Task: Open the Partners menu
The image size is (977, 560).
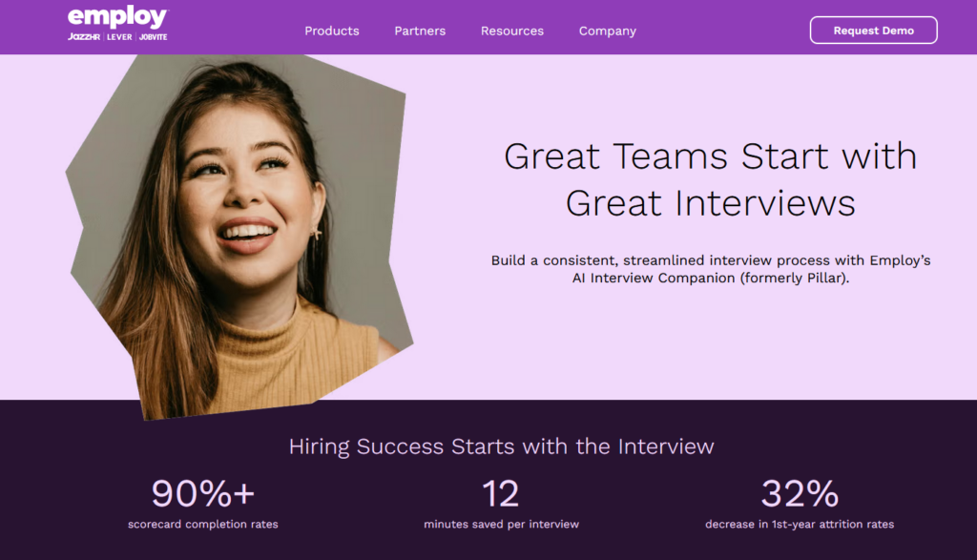Action: point(420,31)
